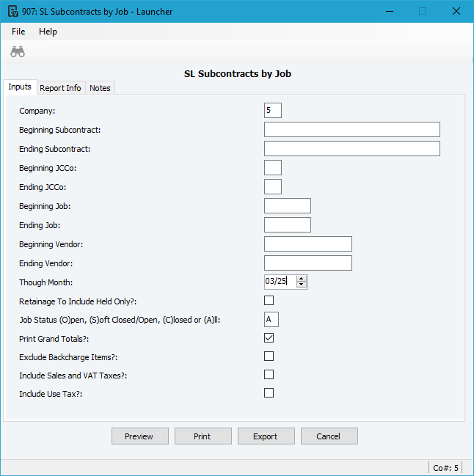474x476 pixels.
Task: Enable Include Sales and VAT Taxes checkbox
Action: pyautogui.click(x=269, y=375)
